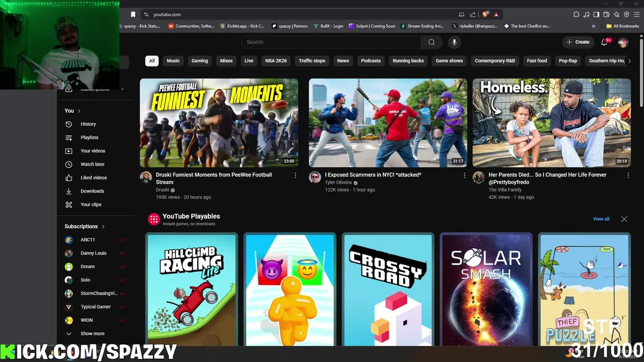Click the Brave VPN shield icon
Image resolution: width=644 pixels, height=362 pixels.
(626, 15)
